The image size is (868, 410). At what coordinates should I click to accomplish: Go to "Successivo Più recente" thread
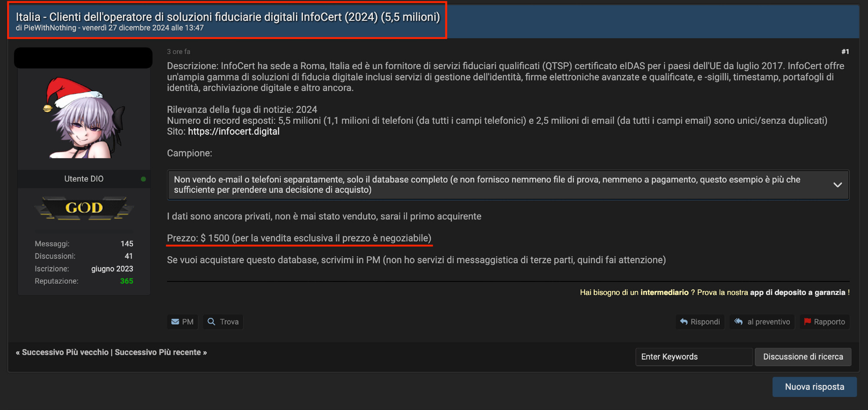158,352
